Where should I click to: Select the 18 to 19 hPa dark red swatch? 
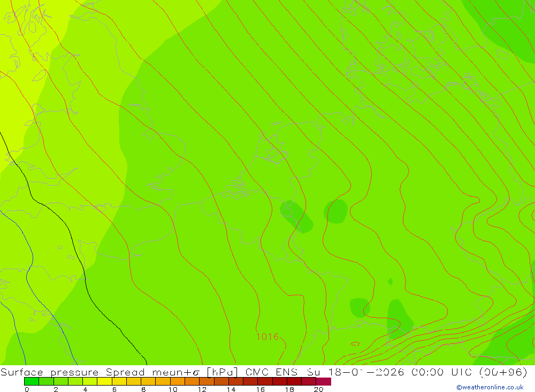pyautogui.click(x=294, y=381)
